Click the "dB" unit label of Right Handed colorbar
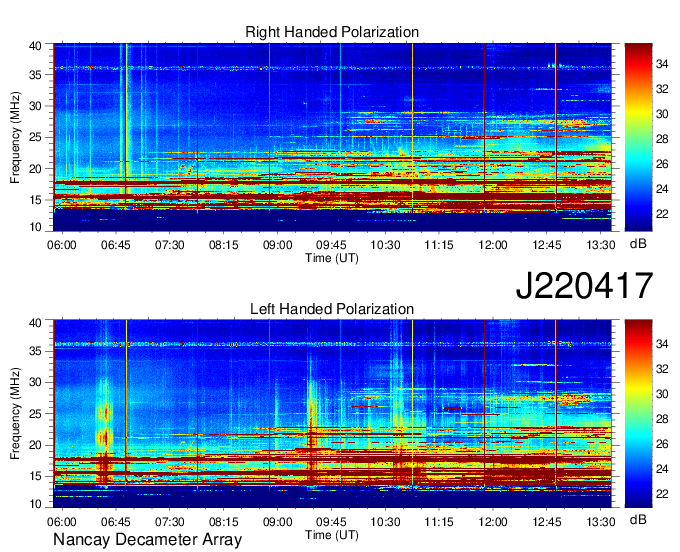Image resolution: width=680 pixels, height=552 pixels. tap(638, 244)
